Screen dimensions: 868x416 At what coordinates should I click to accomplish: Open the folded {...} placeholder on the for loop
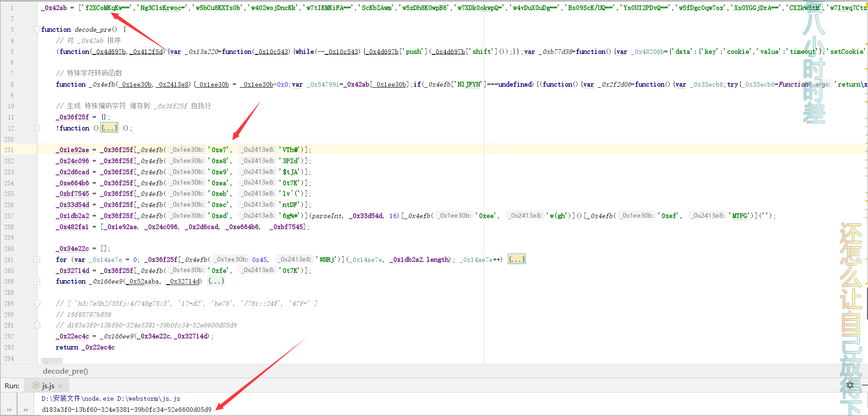pos(517,260)
